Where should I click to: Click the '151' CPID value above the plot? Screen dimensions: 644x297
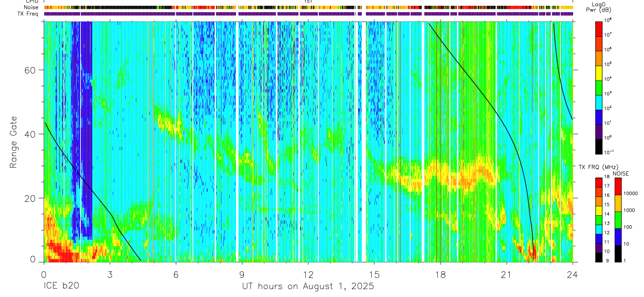308,2
